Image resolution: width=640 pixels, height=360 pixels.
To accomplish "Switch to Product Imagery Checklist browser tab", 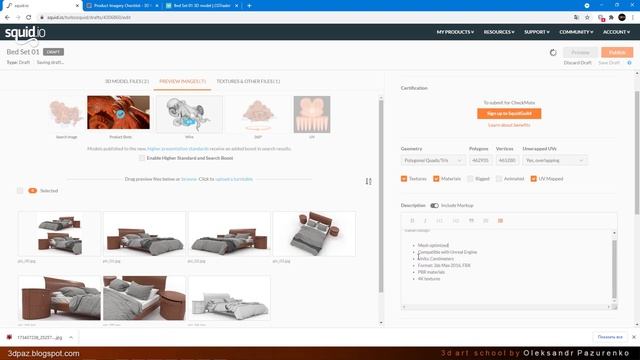I will pos(122,6).
